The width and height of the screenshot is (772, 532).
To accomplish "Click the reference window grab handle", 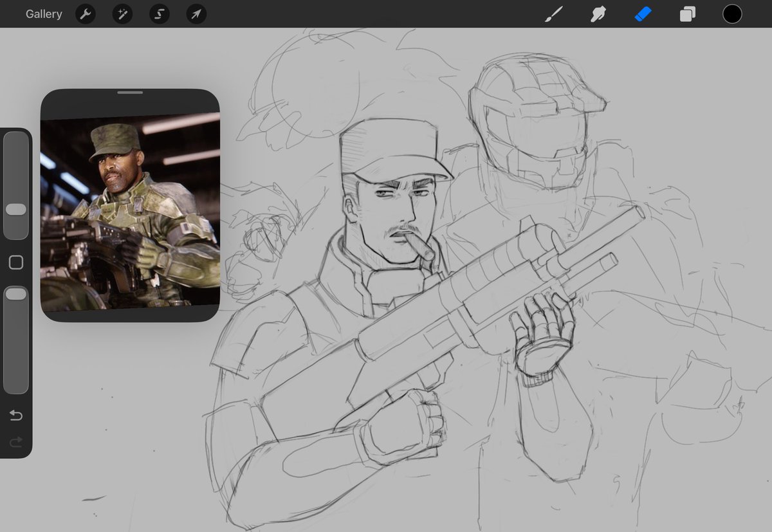I will 130,93.
